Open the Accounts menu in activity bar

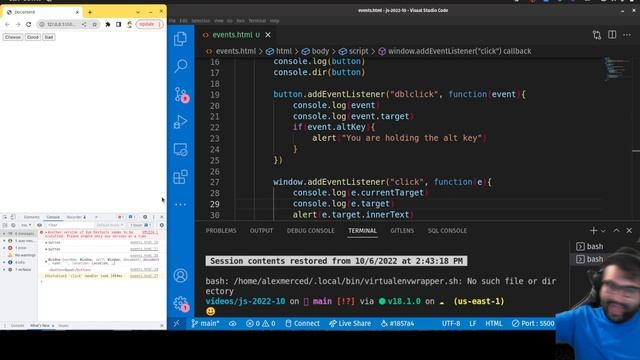[x=180, y=276]
